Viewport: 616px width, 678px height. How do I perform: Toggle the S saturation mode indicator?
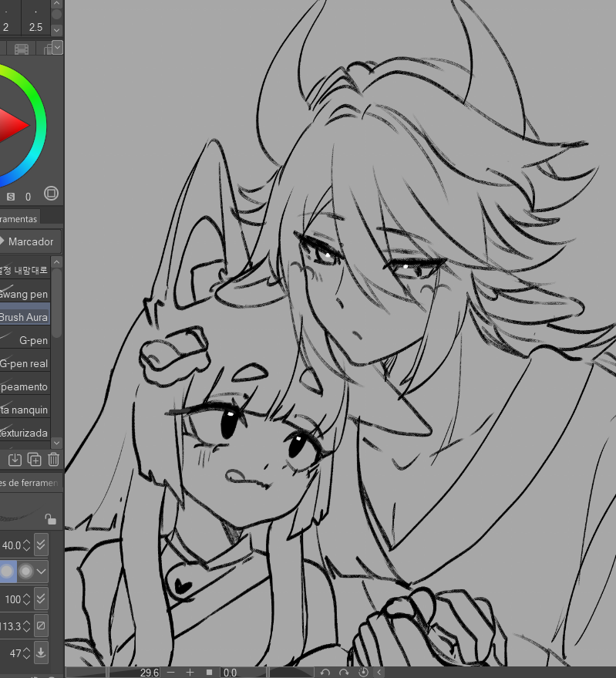click(x=11, y=197)
